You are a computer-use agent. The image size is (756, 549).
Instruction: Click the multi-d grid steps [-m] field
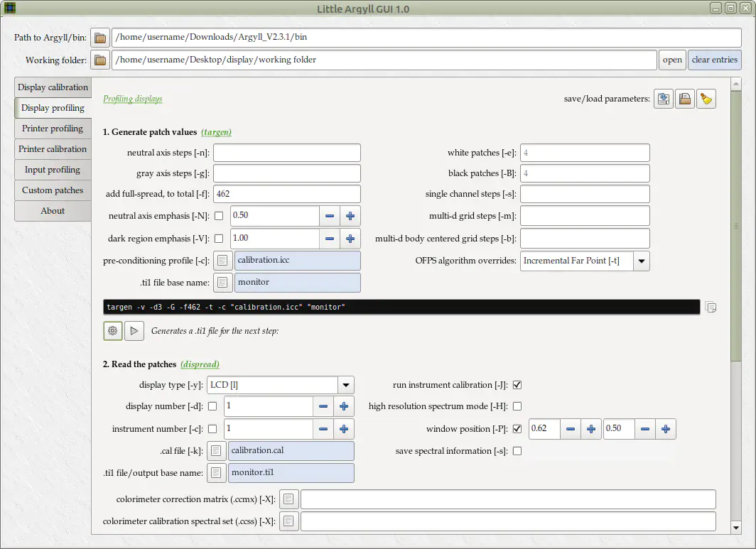click(x=585, y=216)
